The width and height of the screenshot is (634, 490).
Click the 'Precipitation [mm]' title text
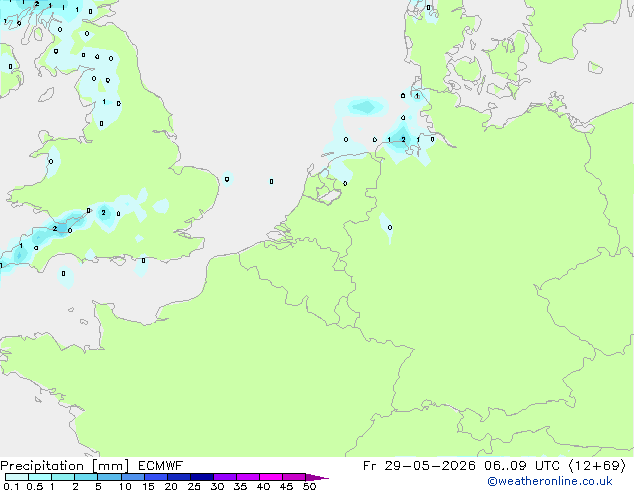click(65, 466)
